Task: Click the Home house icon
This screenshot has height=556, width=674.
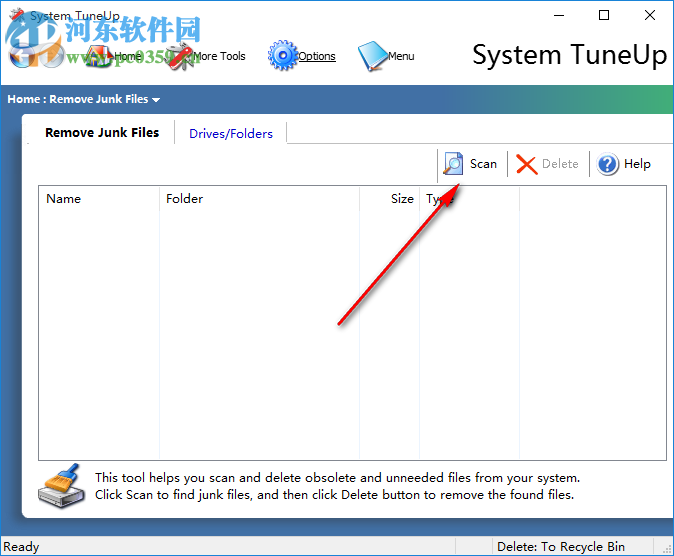Action: tap(98, 56)
